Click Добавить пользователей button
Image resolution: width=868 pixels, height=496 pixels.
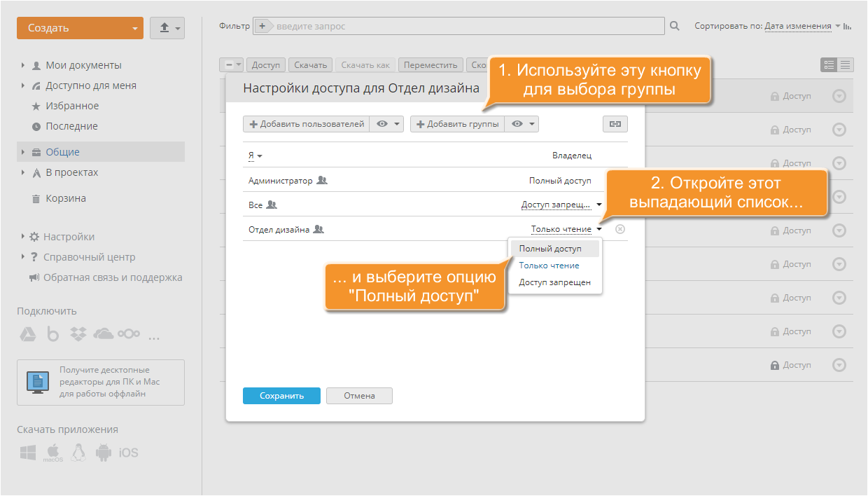[306, 124]
